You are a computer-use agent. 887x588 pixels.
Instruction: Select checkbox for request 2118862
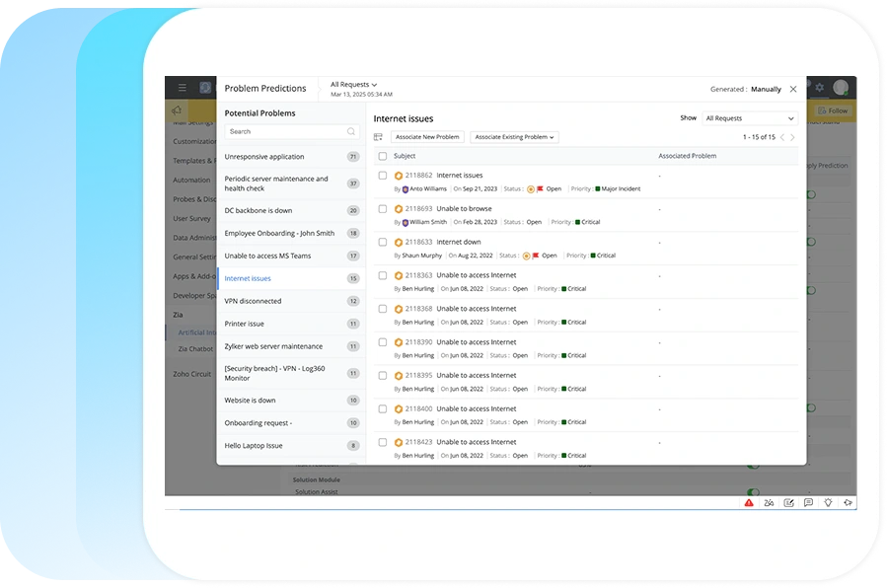[x=381, y=175]
